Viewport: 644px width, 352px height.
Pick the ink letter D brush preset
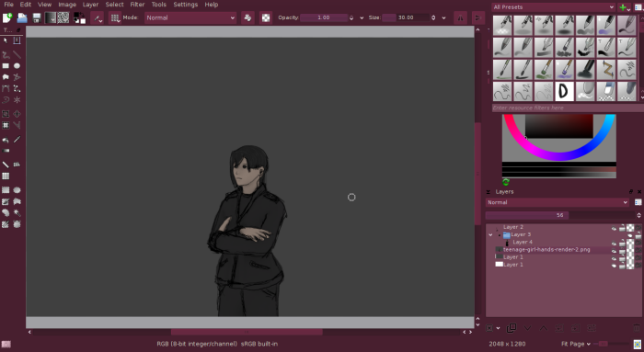coord(564,91)
